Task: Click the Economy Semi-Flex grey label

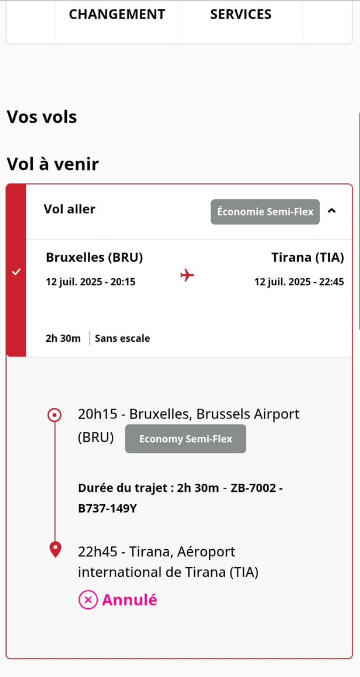Action: click(186, 439)
